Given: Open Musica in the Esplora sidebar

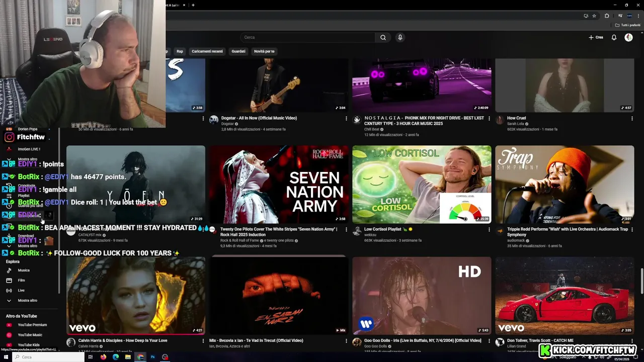Looking at the screenshot, I should click(x=30, y=270).
